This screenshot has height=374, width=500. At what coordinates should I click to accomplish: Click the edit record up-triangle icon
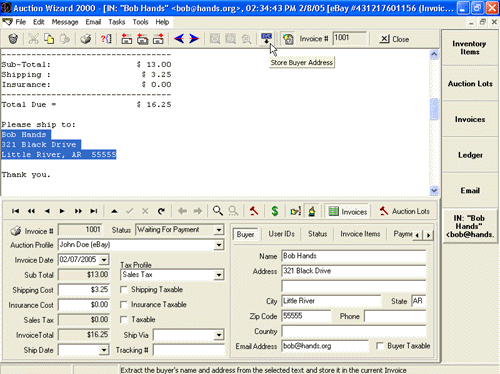pyautogui.click(x=114, y=211)
